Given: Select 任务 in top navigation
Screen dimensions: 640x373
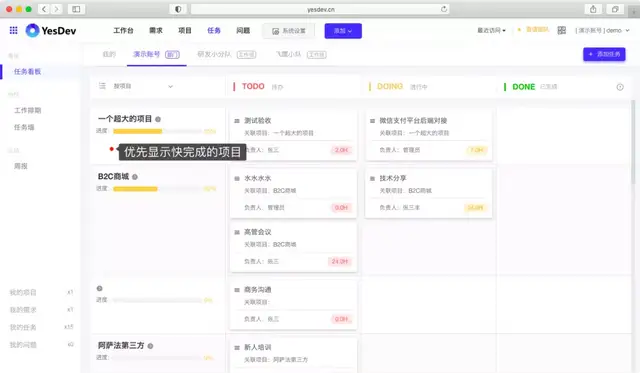Looking at the screenshot, I should (214, 31).
